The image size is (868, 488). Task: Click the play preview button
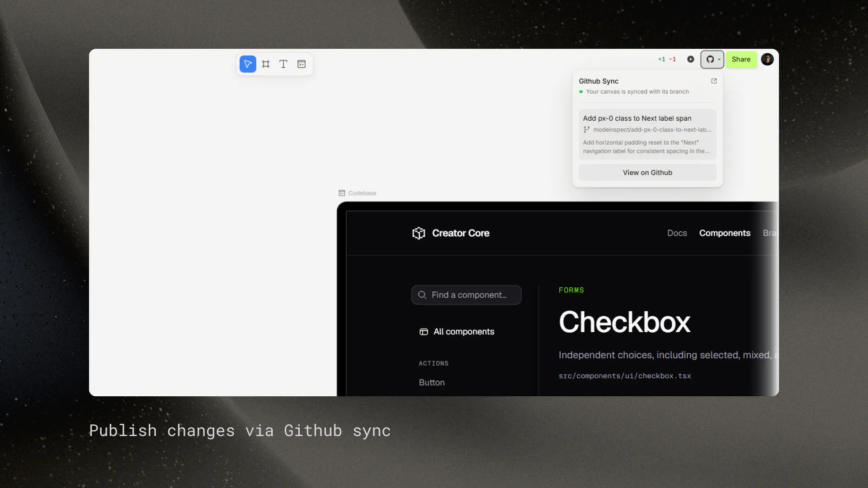click(x=690, y=59)
